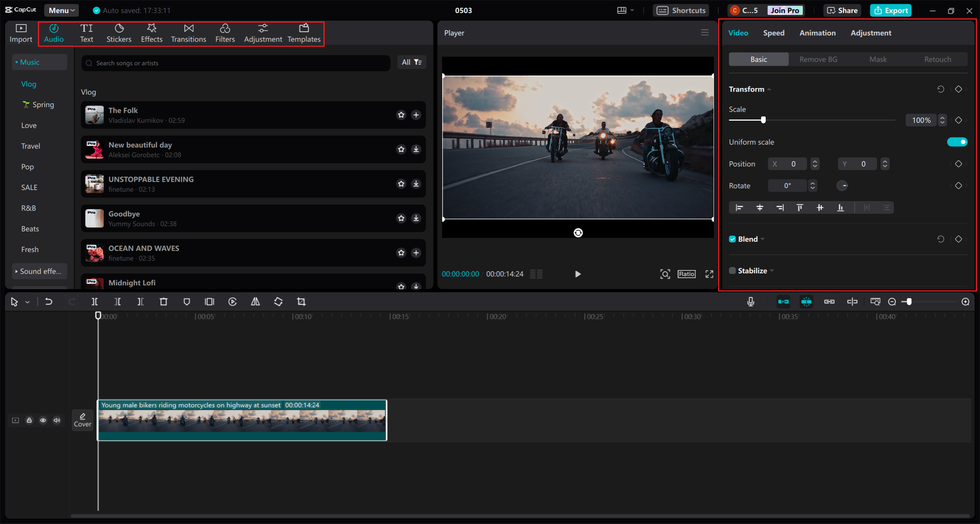980x524 pixels.
Task: Switch to the Animation tab
Action: [817, 33]
